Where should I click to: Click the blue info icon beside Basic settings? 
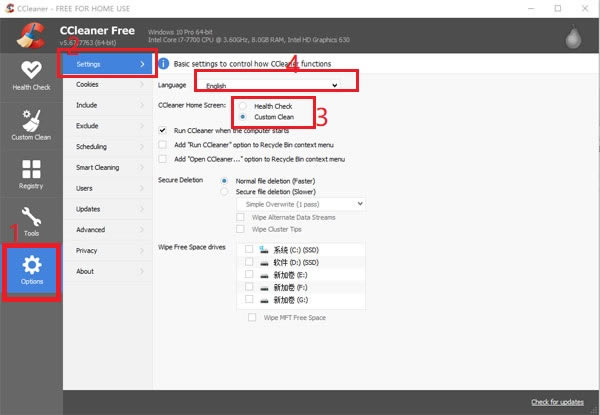click(x=165, y=64)
